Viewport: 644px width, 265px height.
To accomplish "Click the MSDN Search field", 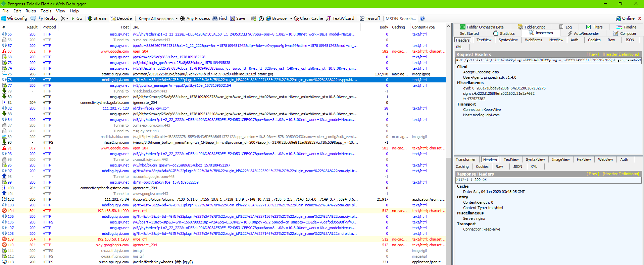I will (x=401, y=18).
